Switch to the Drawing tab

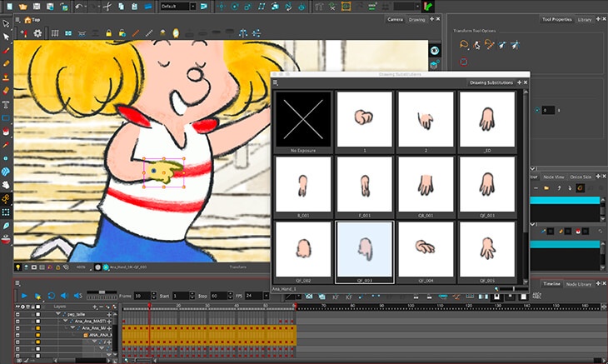416,19
